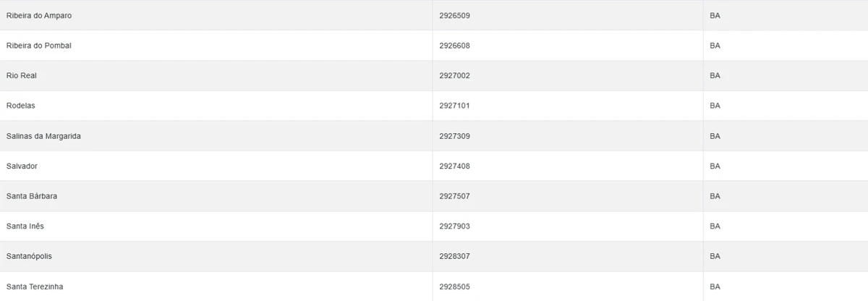Select Salvador's code 2927408
The height and width of the screenshot is (301, 868).
coord(454,166)
